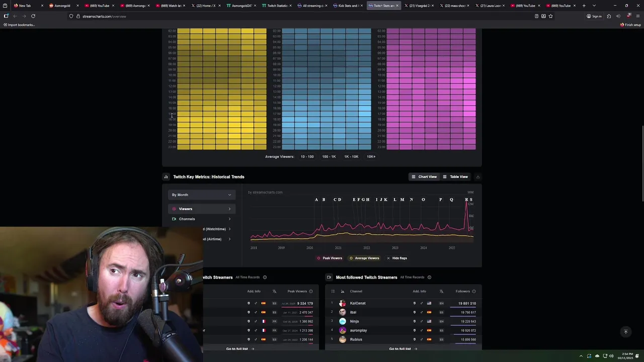Screen dimensions: 644x362
Task: Switch to Table View
Action: point(455,177)
